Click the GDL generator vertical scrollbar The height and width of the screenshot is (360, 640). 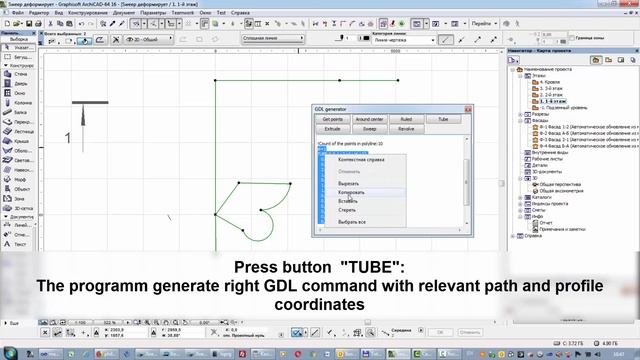tap(467, 182)
